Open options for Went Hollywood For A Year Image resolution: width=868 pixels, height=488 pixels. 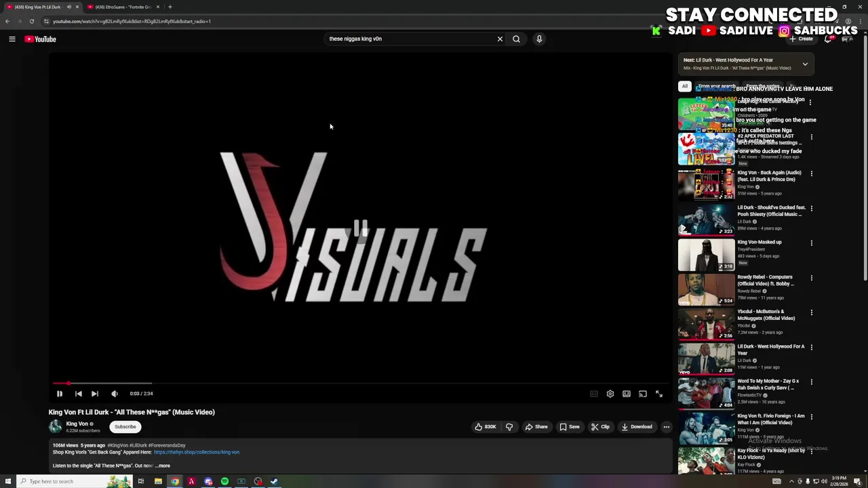coord(811,347)
